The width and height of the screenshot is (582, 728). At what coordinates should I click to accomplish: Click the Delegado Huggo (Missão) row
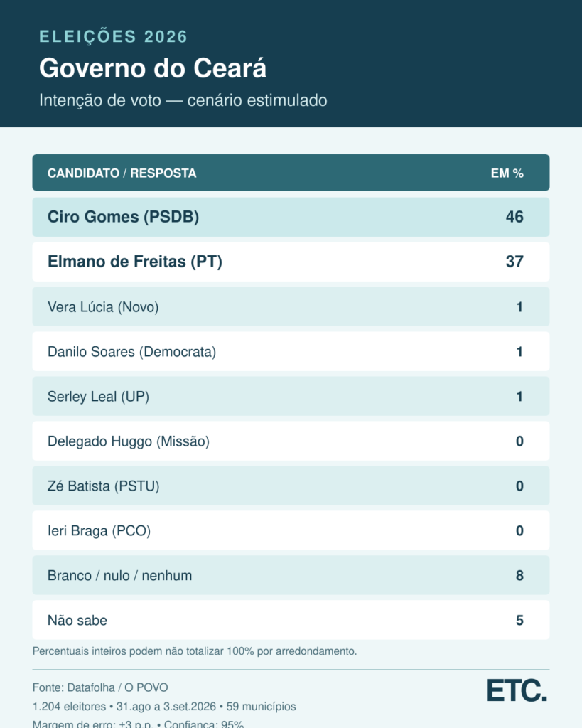[291, 441]
